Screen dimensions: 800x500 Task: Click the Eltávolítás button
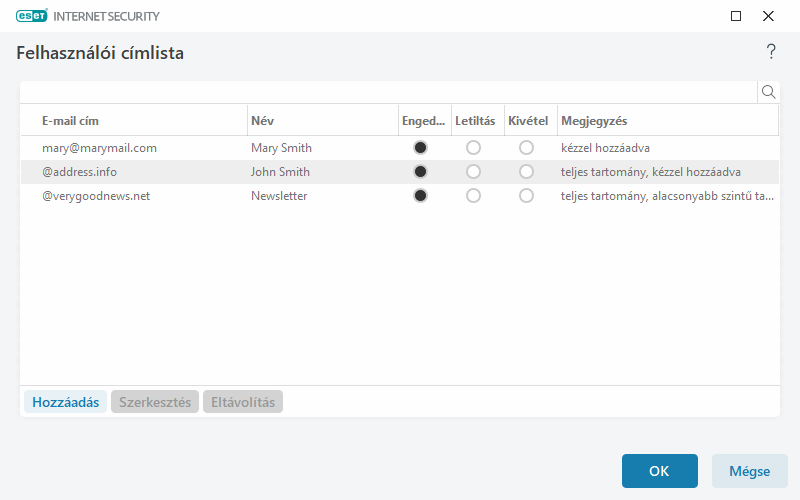243,402
